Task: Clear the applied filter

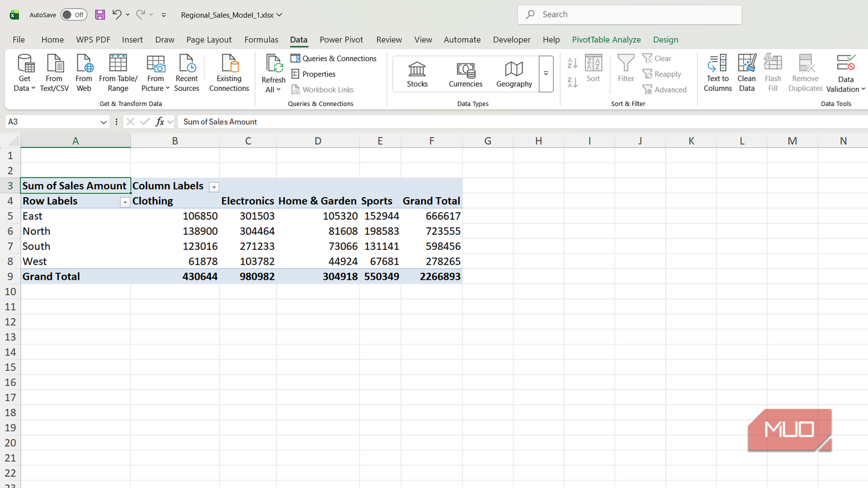Action: point(657,58)
